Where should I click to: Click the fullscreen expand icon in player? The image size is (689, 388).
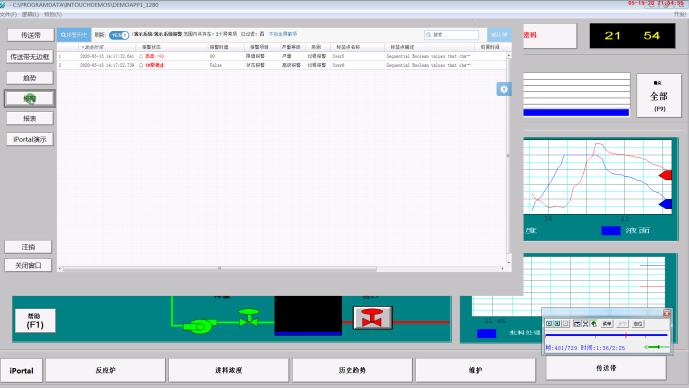pyautogui.click(x=585, y=324)
